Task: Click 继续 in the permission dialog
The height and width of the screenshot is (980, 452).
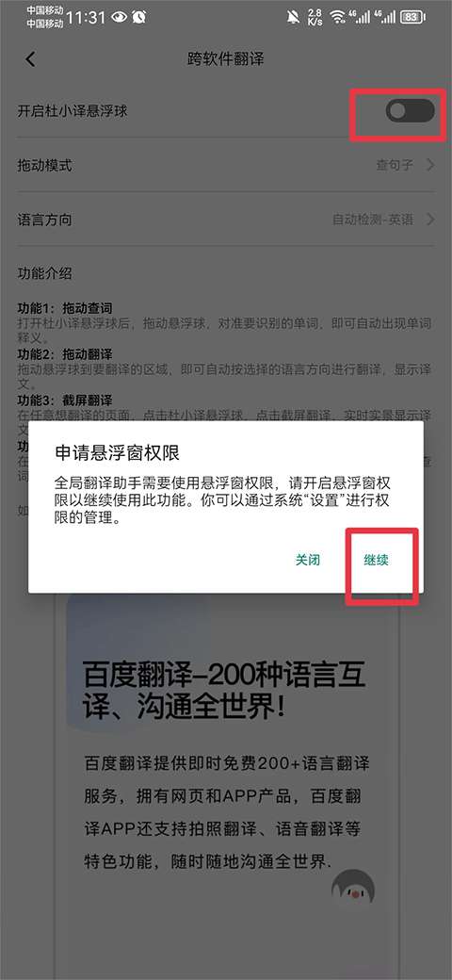Action: pos(377,560)
